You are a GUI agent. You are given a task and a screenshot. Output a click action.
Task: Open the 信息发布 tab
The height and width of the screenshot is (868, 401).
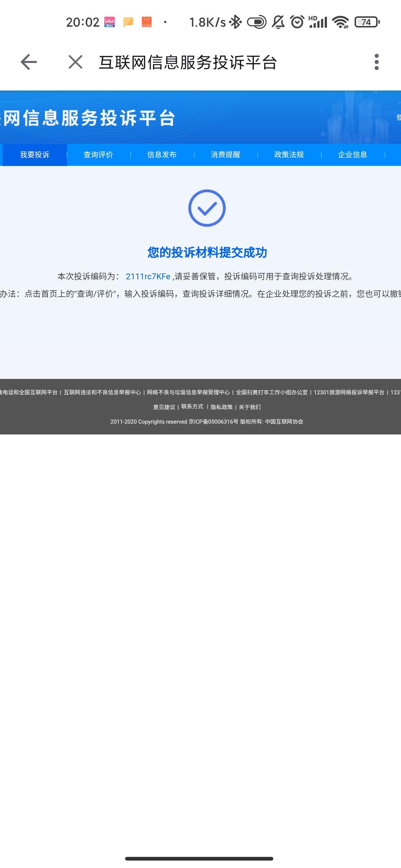pos(162,155)
